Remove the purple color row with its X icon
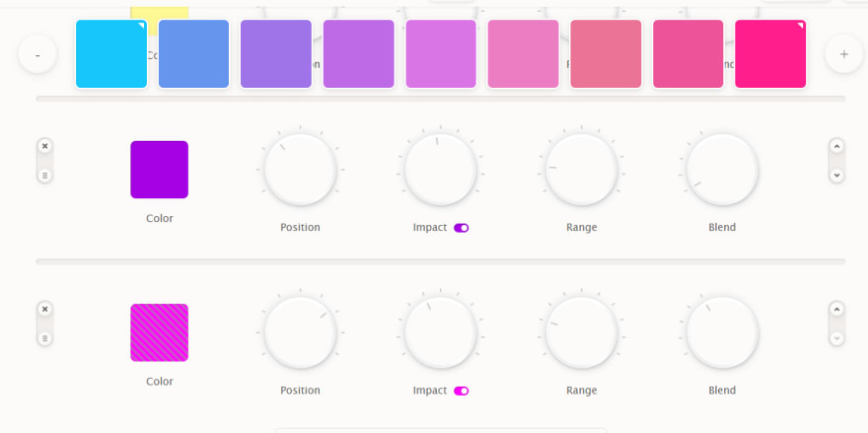868x433 pixels. tap(44, 146)
